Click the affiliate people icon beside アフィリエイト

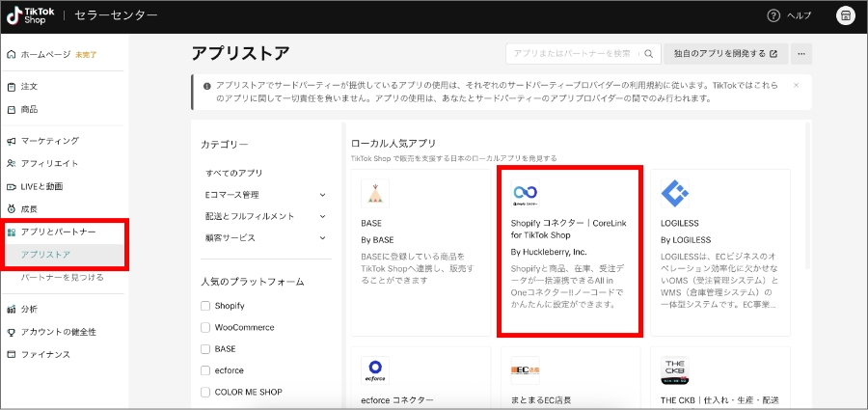coord(11,163)
